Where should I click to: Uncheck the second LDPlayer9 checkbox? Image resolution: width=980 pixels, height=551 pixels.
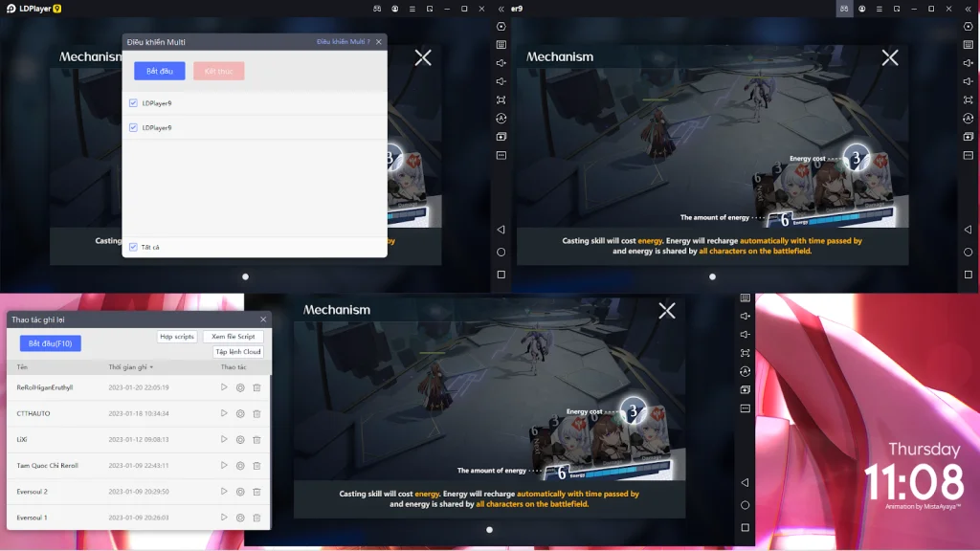click(133, 127)
